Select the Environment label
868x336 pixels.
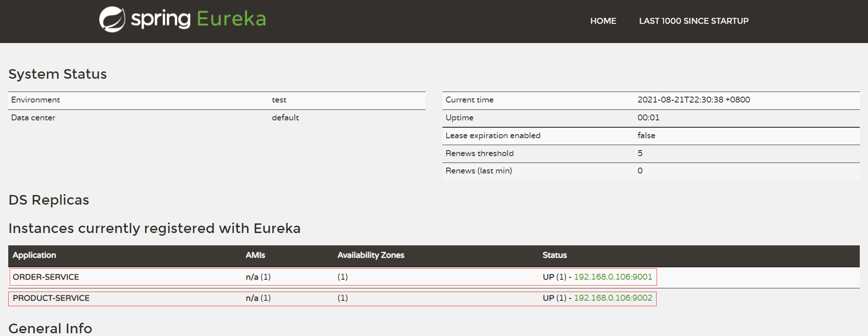(36, 100)
